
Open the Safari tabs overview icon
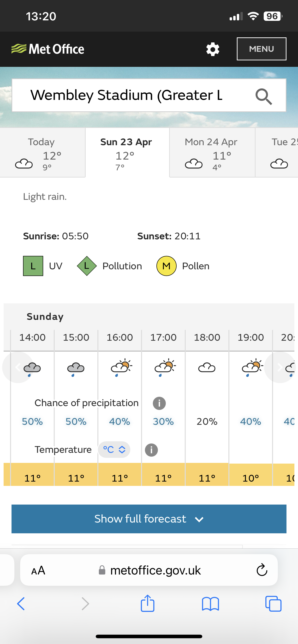pyautogui.click(x=273, y=604)
